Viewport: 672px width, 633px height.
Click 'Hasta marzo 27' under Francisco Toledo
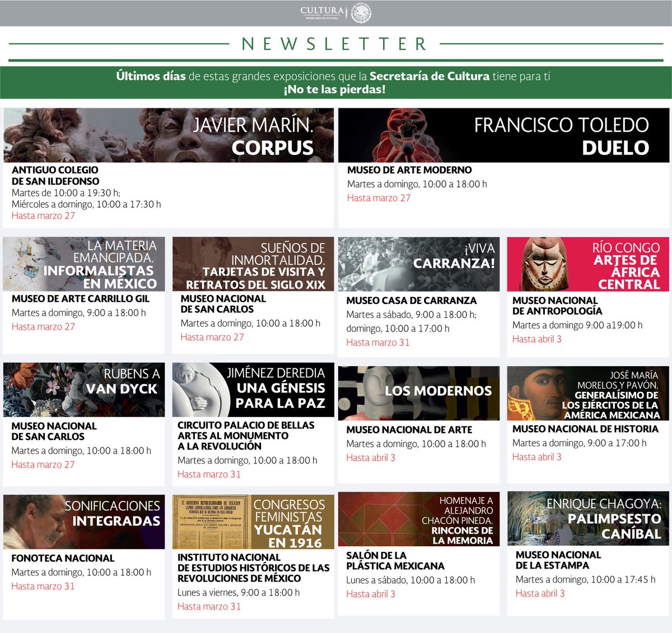[379, 198]
